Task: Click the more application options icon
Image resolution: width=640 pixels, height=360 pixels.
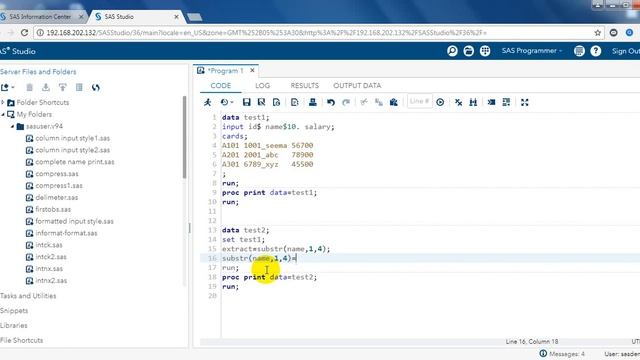Action: click(579, 51)
